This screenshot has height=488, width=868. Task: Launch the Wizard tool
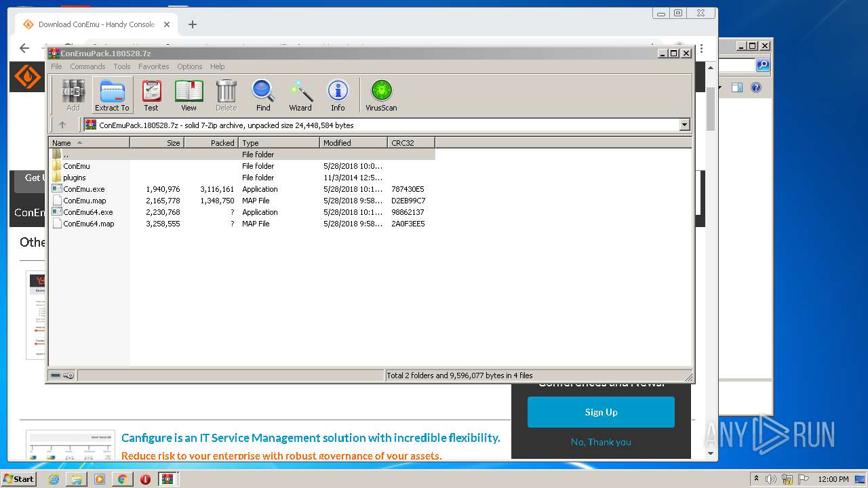[300, 95]
